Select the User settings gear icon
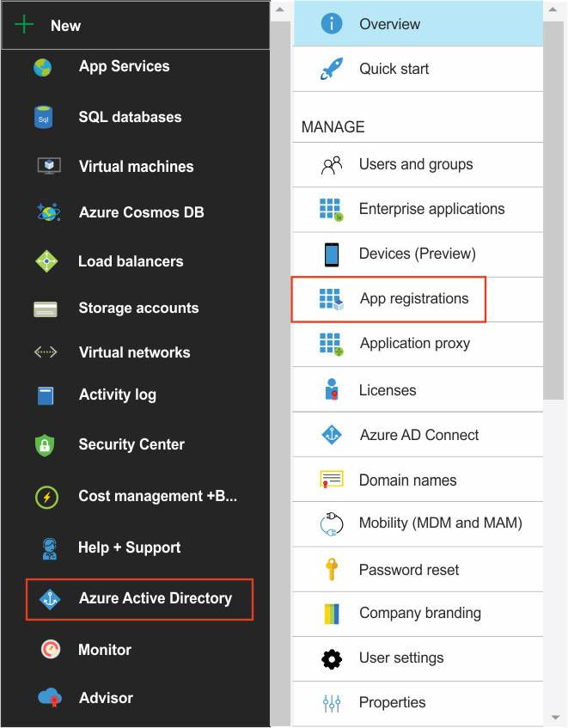 [332, 659]
